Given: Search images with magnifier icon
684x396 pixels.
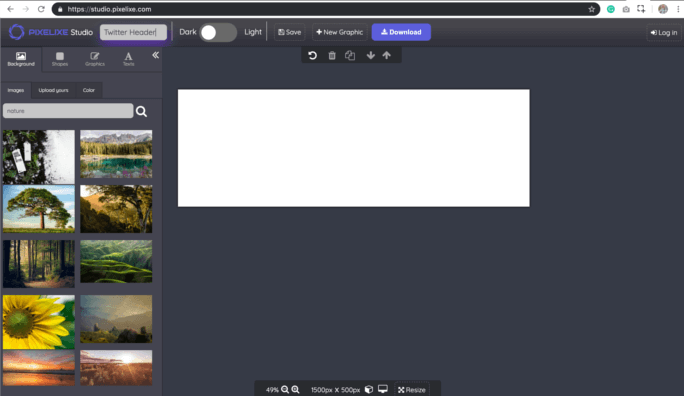Looking at the screenshot, I should (x=141, y=111).
